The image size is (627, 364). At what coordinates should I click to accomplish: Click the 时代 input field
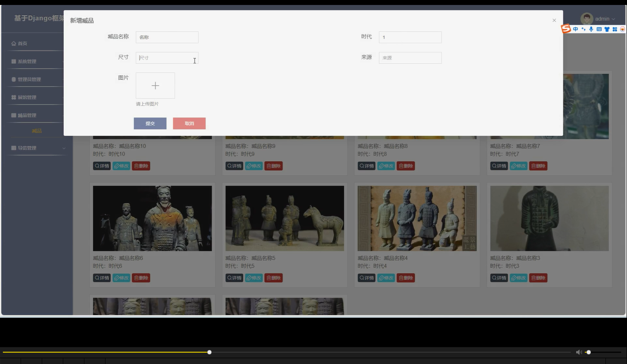[410, 37]
